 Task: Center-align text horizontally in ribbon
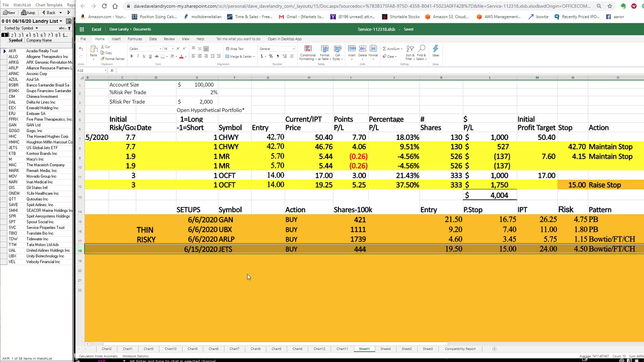pos(200,56)
